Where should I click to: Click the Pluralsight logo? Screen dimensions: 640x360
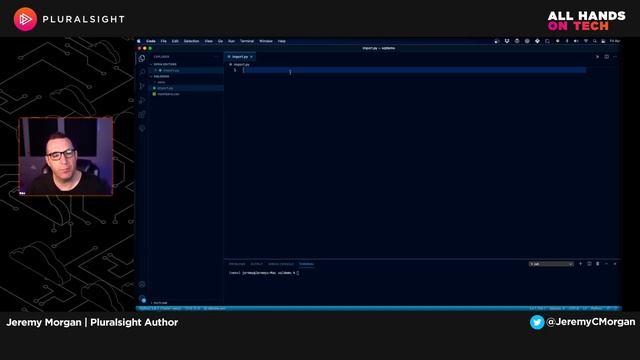coord(69,19)
